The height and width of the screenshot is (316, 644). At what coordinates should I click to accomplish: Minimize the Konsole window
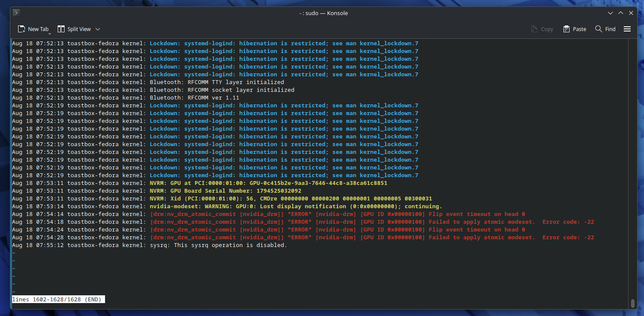(610, 13)
